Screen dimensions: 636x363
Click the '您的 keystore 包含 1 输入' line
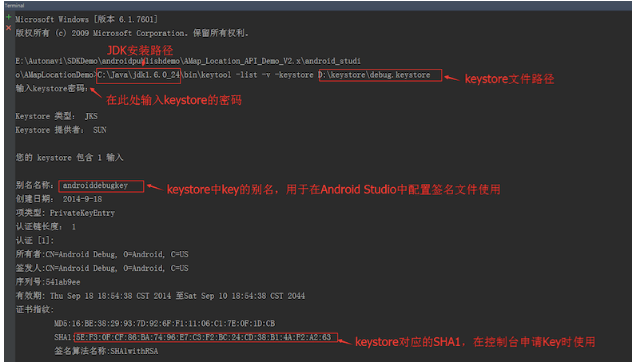[x=69, y=158]
